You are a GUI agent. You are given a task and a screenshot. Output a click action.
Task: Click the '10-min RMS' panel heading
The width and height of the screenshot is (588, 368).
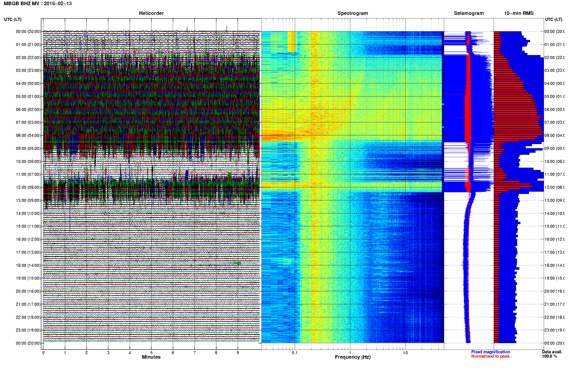pyautogui.click(x=519, y=13)
